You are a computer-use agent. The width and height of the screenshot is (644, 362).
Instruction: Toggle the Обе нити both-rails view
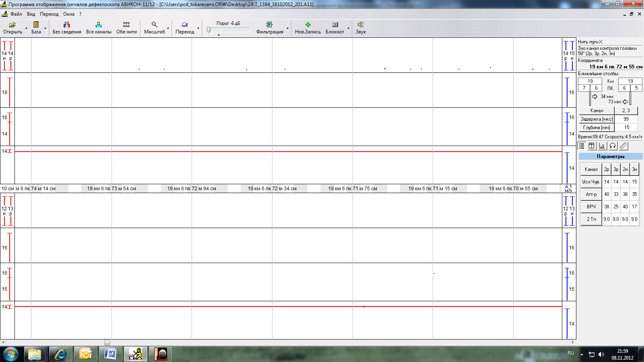[126, 28]
